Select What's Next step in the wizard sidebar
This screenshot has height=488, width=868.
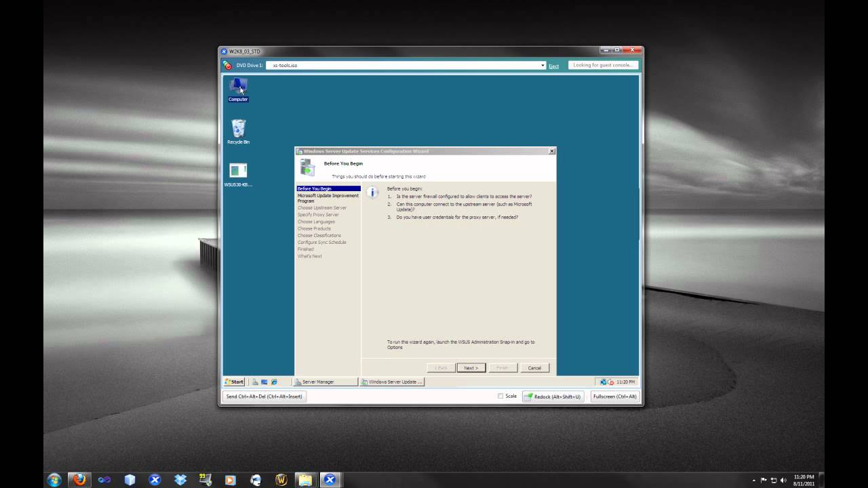point(310,256)
